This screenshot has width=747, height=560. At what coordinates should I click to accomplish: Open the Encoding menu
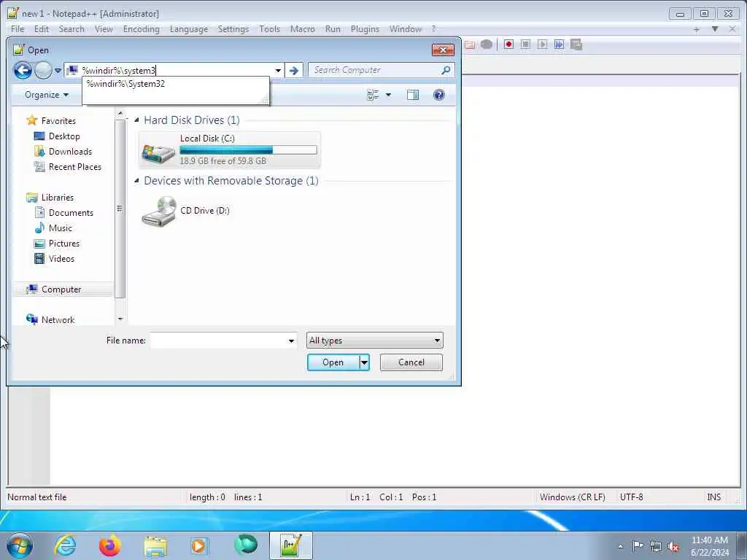[141, 29]
